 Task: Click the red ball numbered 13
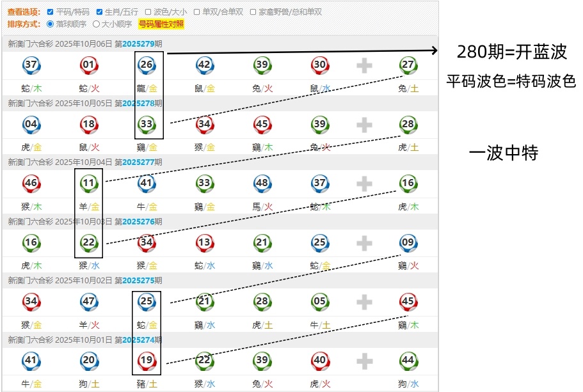point(204,242)
